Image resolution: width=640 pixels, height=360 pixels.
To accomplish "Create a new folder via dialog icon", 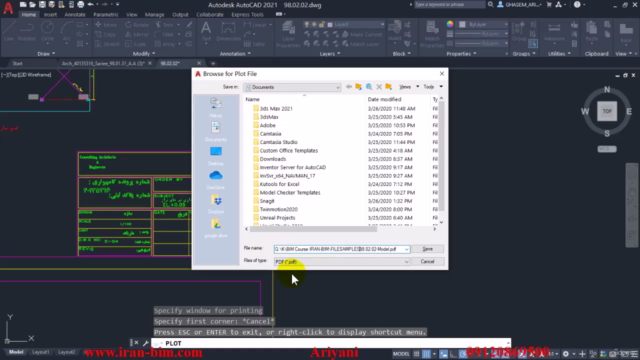I will click(389, 87).
